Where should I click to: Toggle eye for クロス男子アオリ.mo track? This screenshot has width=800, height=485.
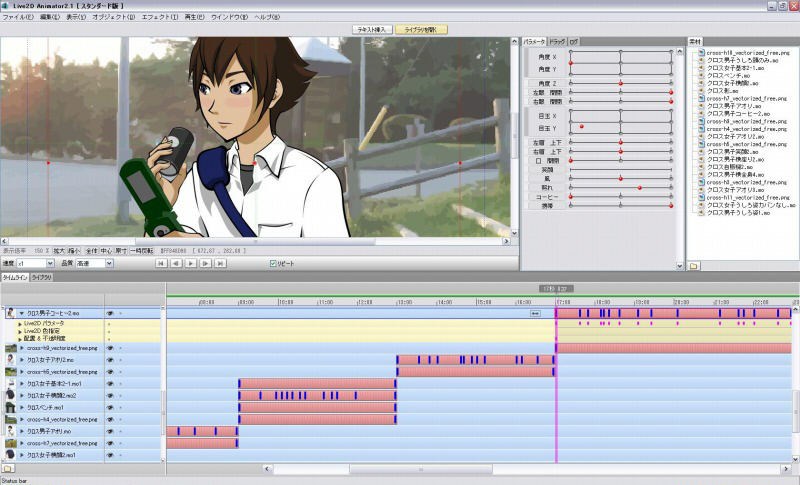pyautogui.click(x=109, y=431)
